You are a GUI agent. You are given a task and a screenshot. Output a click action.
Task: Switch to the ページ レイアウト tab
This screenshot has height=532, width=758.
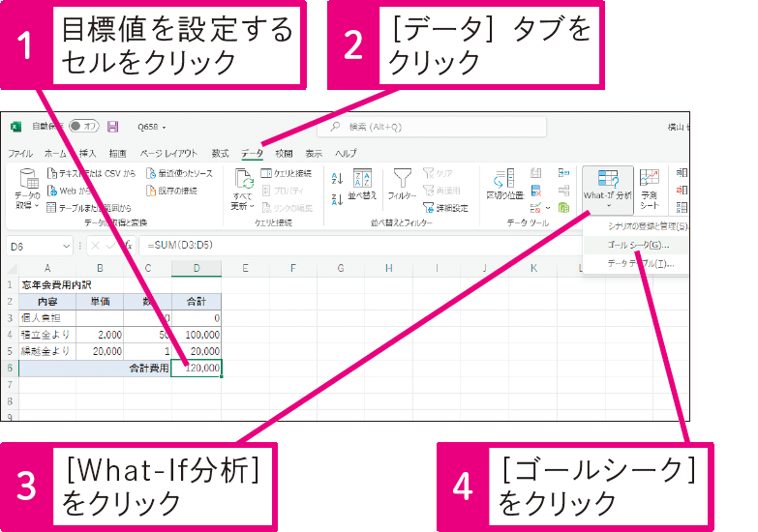pyautogui.click(x=168, y=154)
